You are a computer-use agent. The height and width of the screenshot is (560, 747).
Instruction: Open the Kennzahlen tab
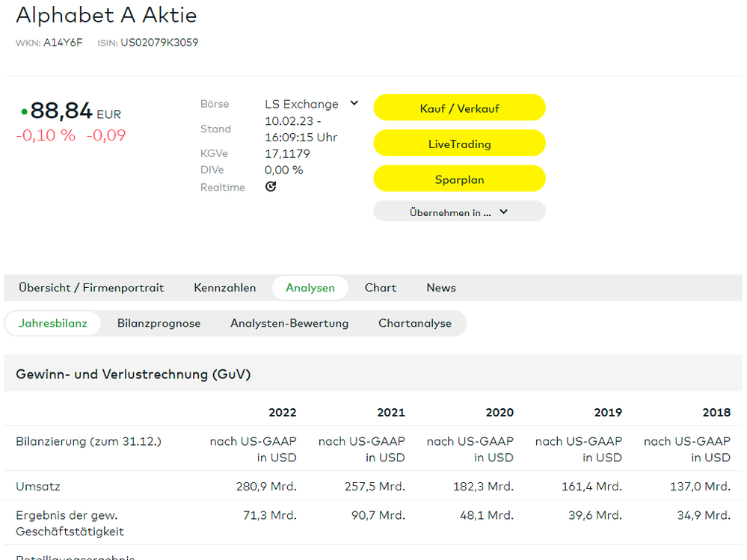224,288
